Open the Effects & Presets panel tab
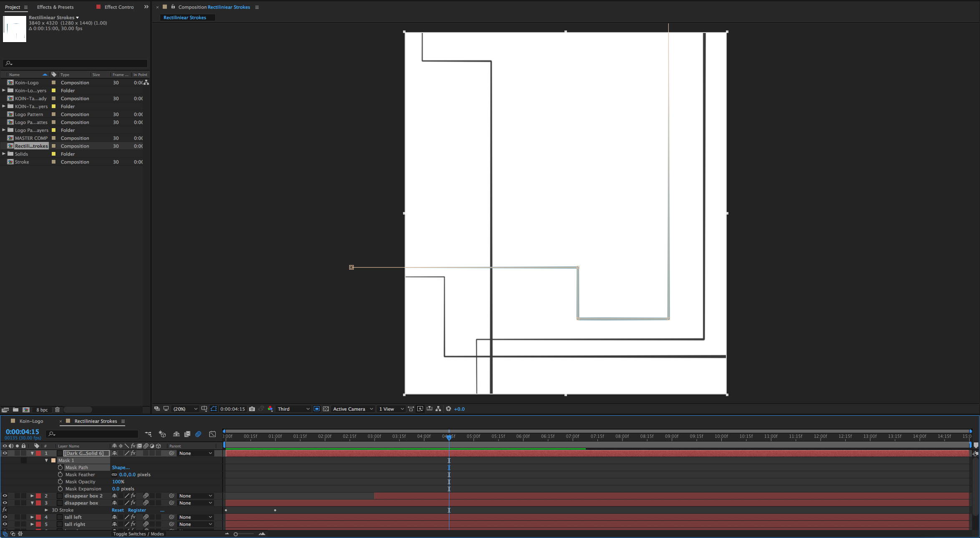 coord(55,7)
